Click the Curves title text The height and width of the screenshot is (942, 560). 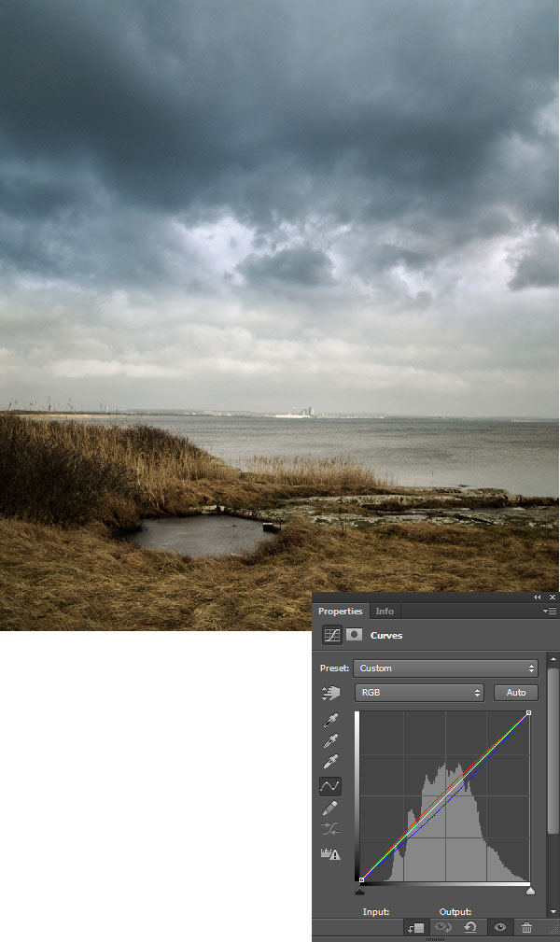point(386,636)
